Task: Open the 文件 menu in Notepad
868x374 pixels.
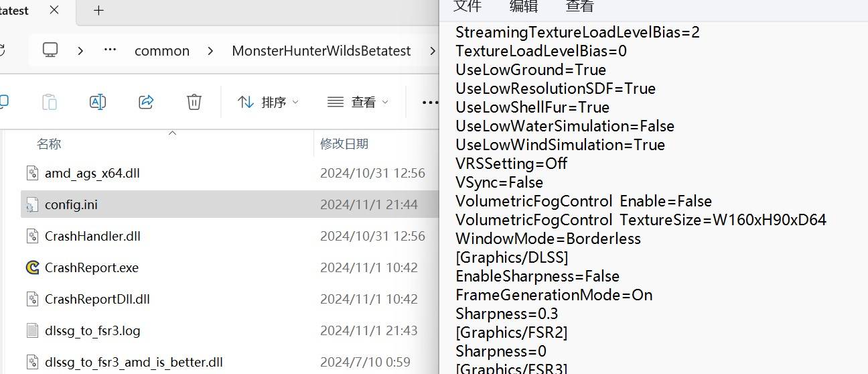Action: tap(467, 6)
